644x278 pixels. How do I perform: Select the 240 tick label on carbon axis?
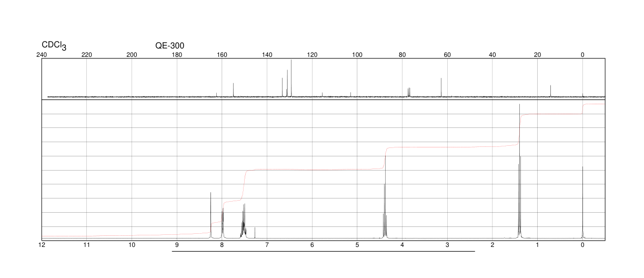coord(42,55)
